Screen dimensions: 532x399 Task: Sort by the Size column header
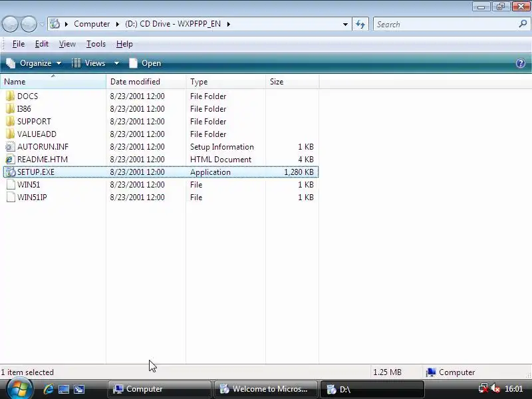[292, 82]
